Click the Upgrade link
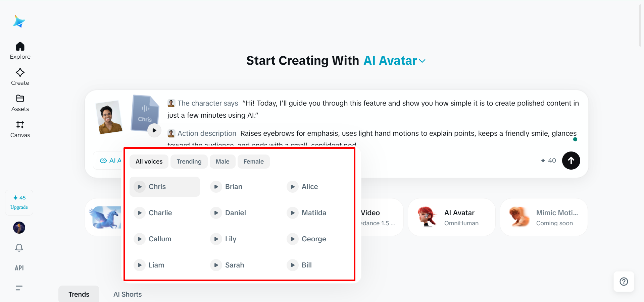The image size is (644, 302). coord(19,207)
